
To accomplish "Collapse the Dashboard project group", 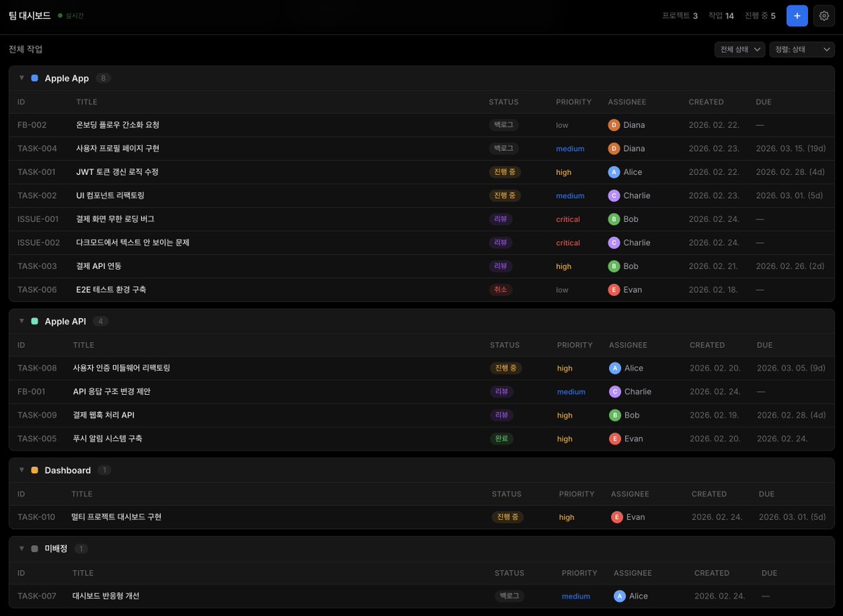I will pyautogui.click(x=22, y=470).
